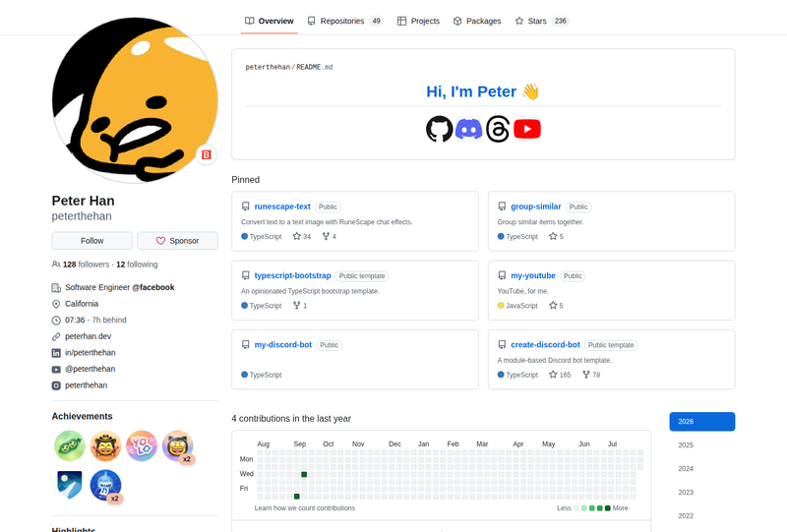
Task: Click the GitHub logo in README
Action: coord(439,129)
